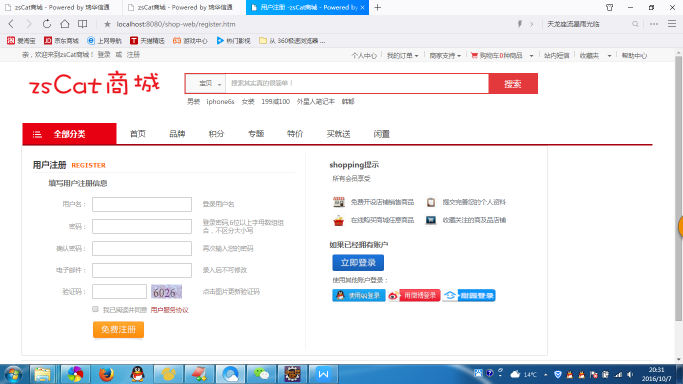Tick the user agreement checkbox

coord(95,309)
